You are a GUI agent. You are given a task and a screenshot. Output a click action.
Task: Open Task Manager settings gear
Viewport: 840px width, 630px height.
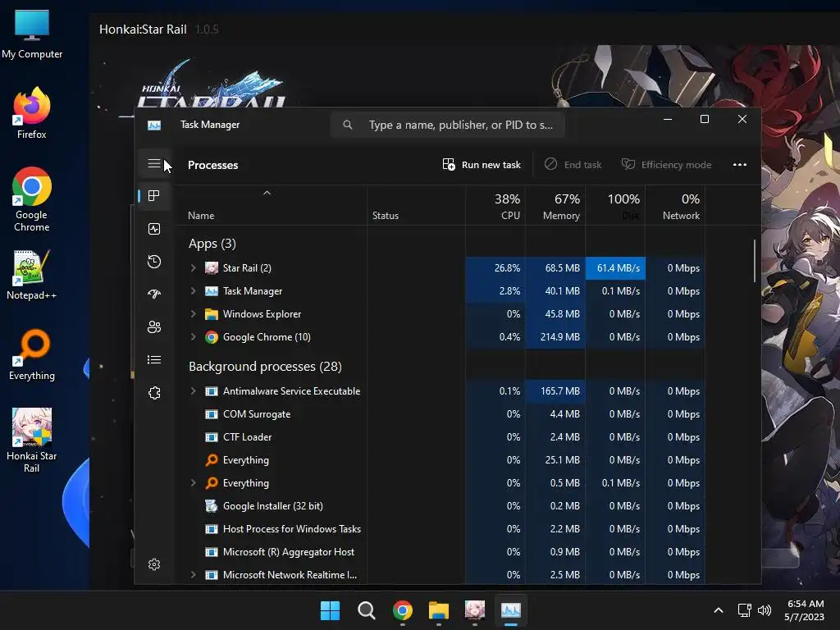154,564
